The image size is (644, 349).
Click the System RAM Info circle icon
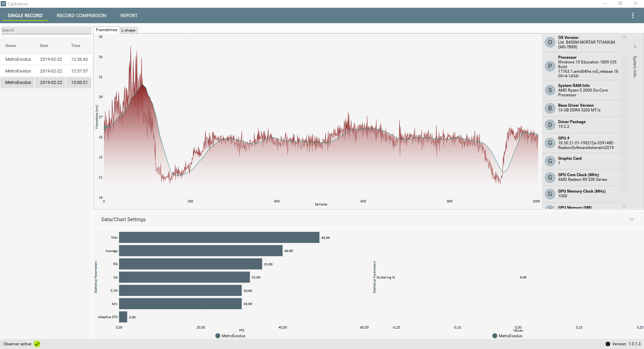pyautogui.click(x=550, y=90)
